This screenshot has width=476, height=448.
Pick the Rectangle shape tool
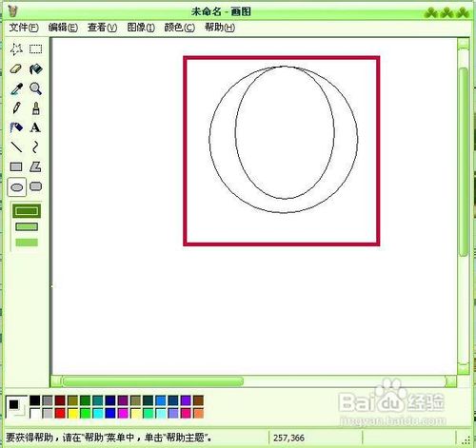[16, 166]
